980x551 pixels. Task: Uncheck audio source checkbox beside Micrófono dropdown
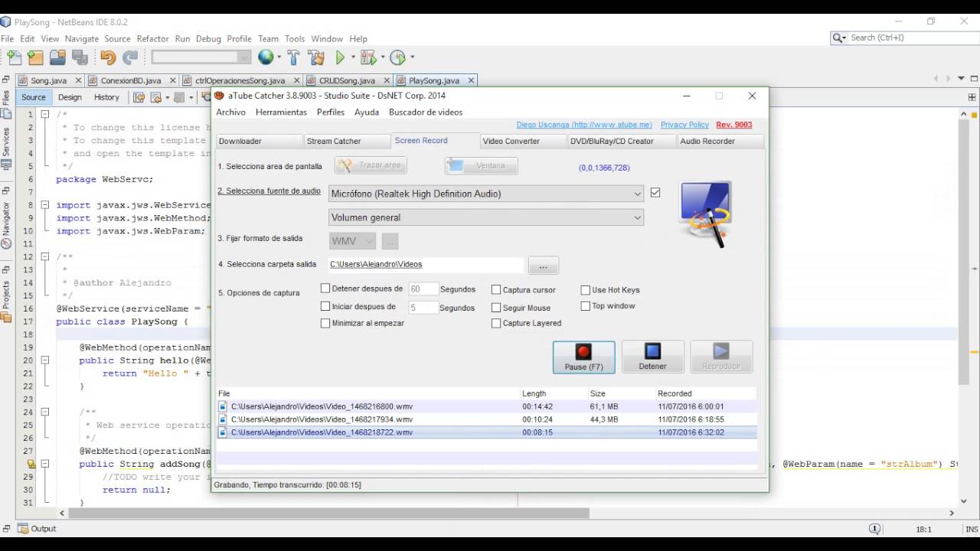click(655, 193)
